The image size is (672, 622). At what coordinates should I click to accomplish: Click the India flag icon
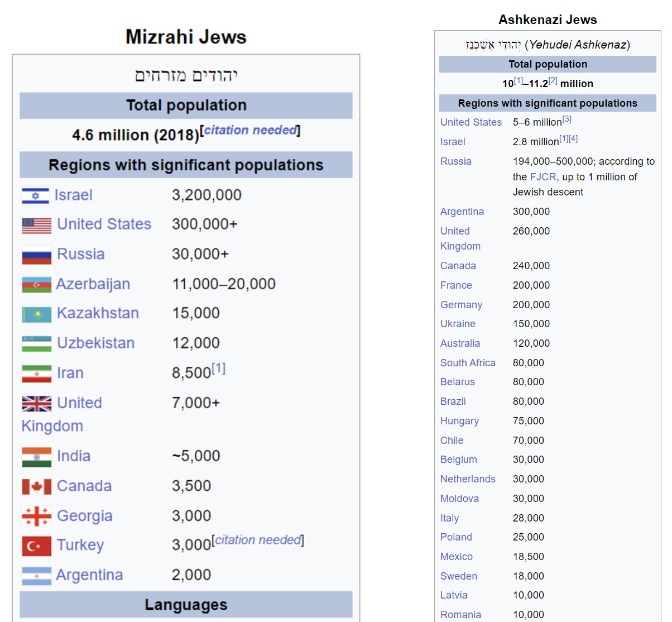click(x=37, y=457)
